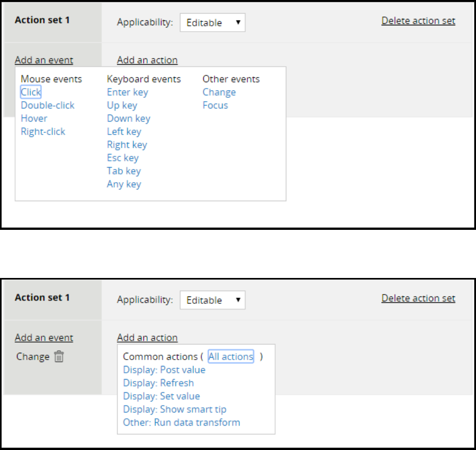The height and width of the screenshot is (450, 476).
Task: Select the Focus event under Other events
Action: [x=215, y=105]
